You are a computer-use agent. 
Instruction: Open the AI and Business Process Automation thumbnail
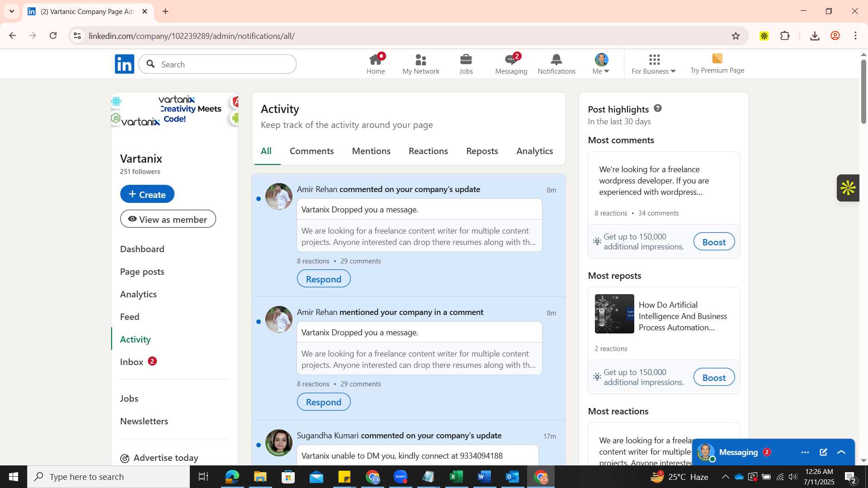coord(614,314)
